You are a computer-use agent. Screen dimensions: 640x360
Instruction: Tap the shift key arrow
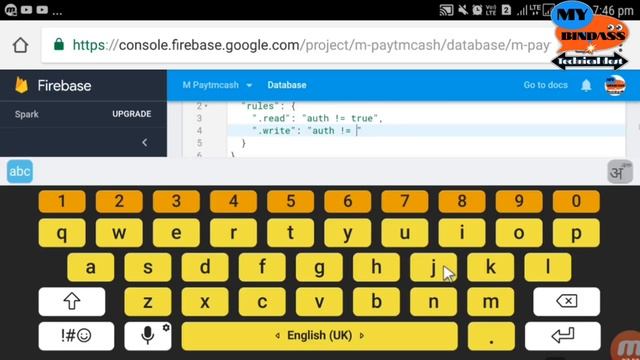(x=72, y=302)
